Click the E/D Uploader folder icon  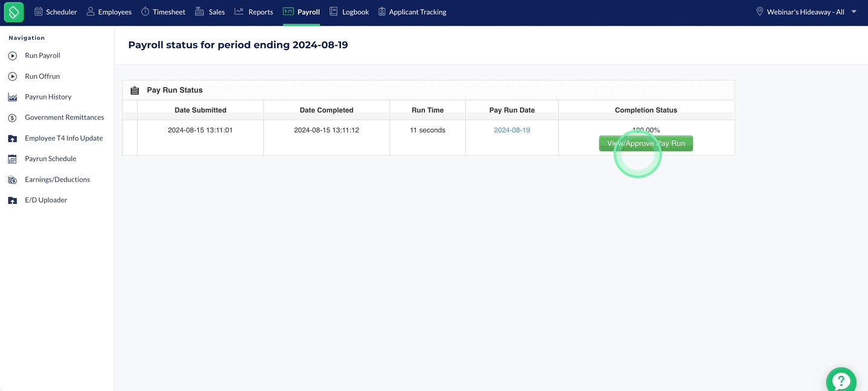[x=12, y=200]
